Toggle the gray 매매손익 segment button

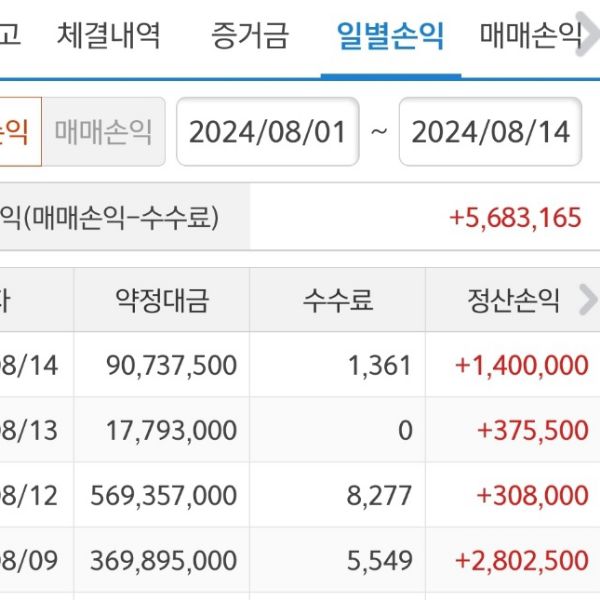point(103,131)
